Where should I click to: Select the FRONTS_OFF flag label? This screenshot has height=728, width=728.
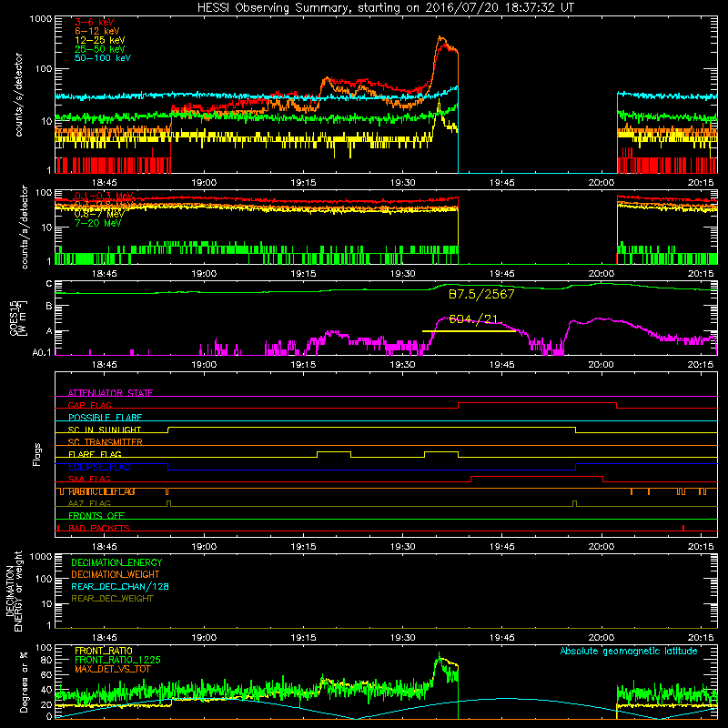coord(96,515)
